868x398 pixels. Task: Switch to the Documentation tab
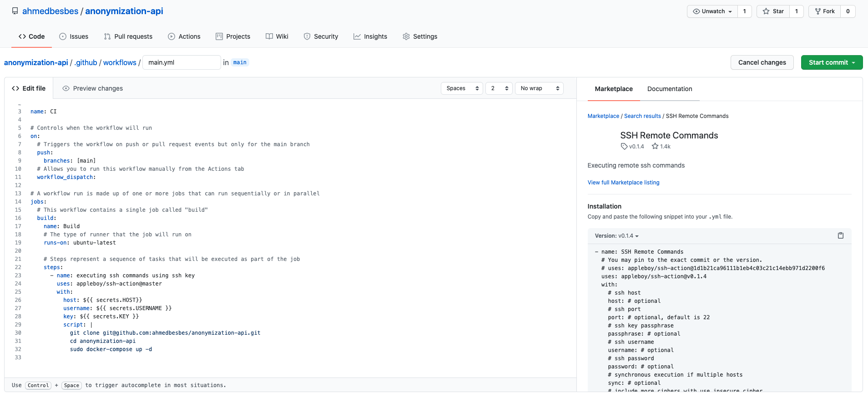coord(670,89)
